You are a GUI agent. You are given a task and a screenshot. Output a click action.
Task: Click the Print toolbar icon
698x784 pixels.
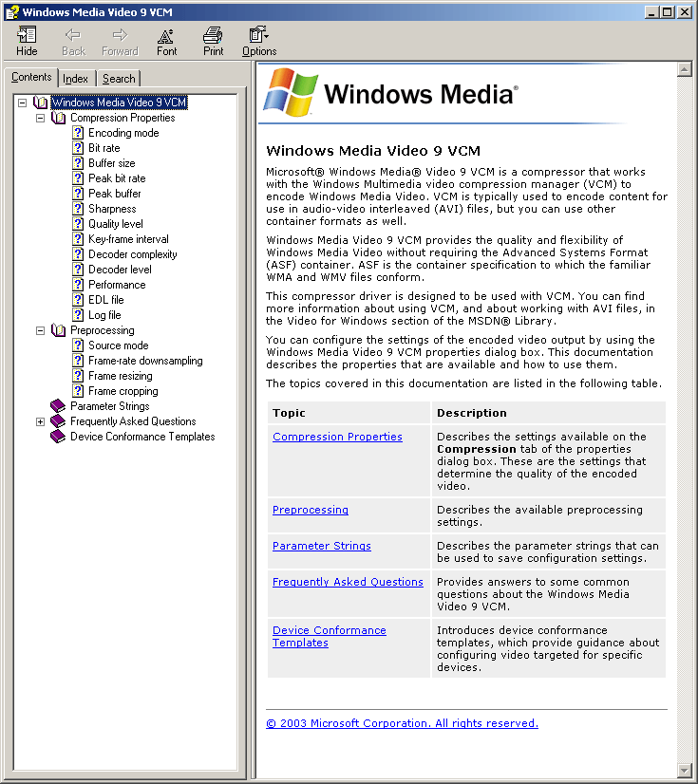[x=213, y=34]
